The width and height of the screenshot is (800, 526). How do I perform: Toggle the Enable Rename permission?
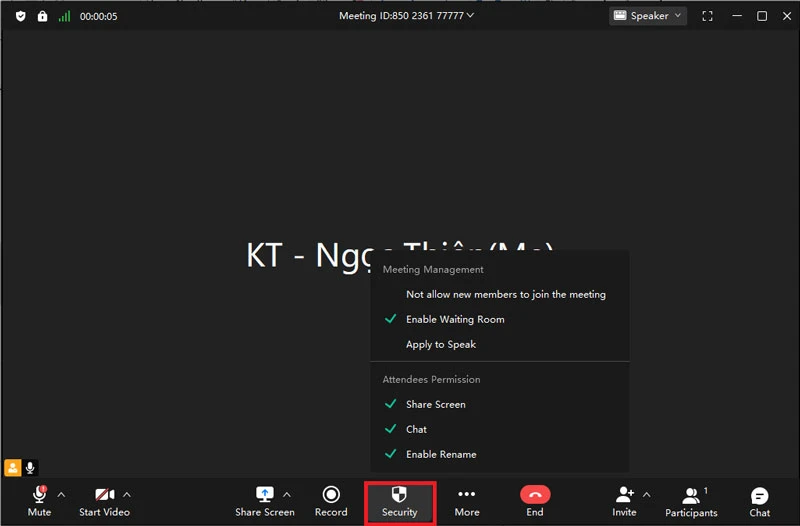(441, 454)
